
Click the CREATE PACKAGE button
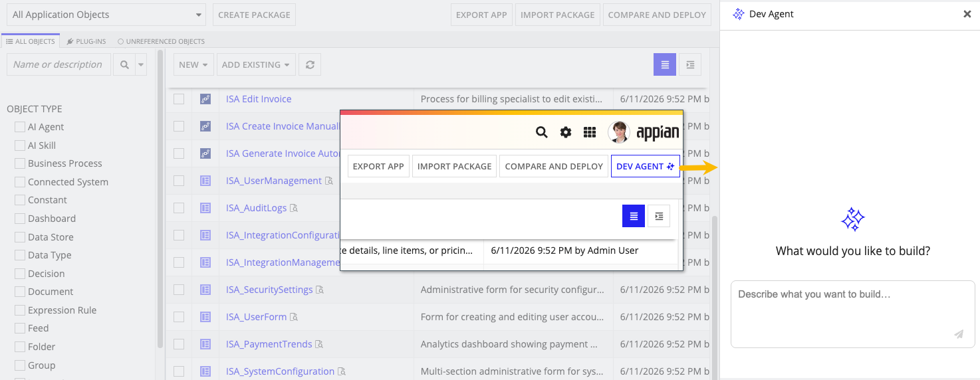pyautogui.click(x=254, y=15)
